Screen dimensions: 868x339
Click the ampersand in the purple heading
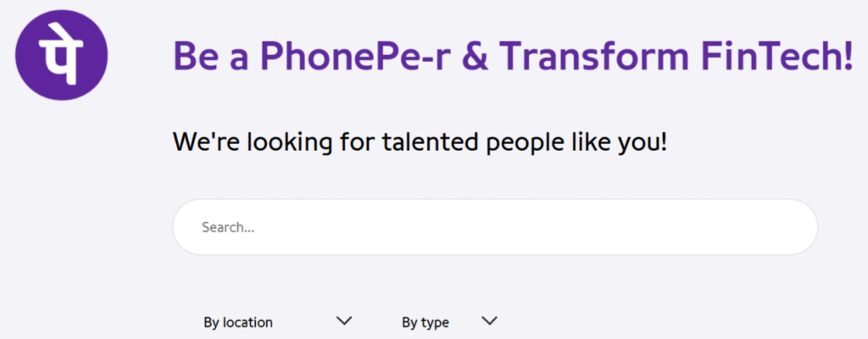(x=475, y=57)
